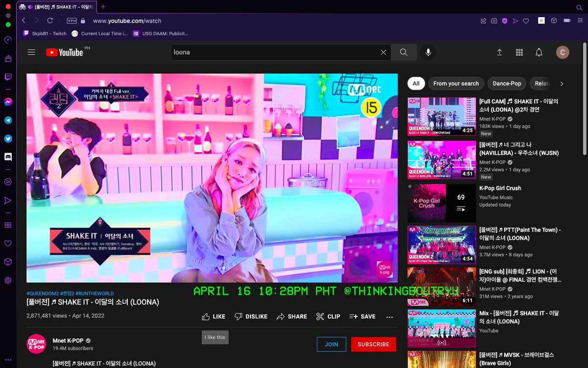
Task: Open Twitch in the Opera sidebar
Action: (x=8, y=77)
